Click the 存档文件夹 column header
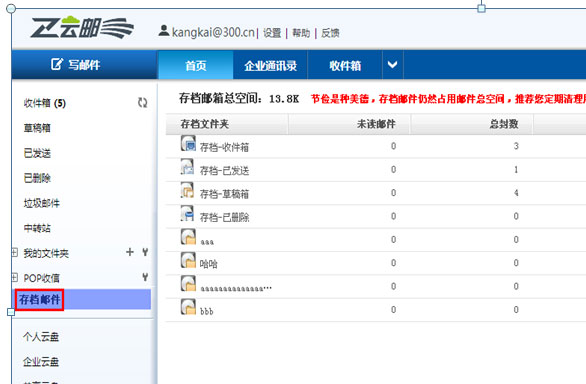 (x=204, y=124)
